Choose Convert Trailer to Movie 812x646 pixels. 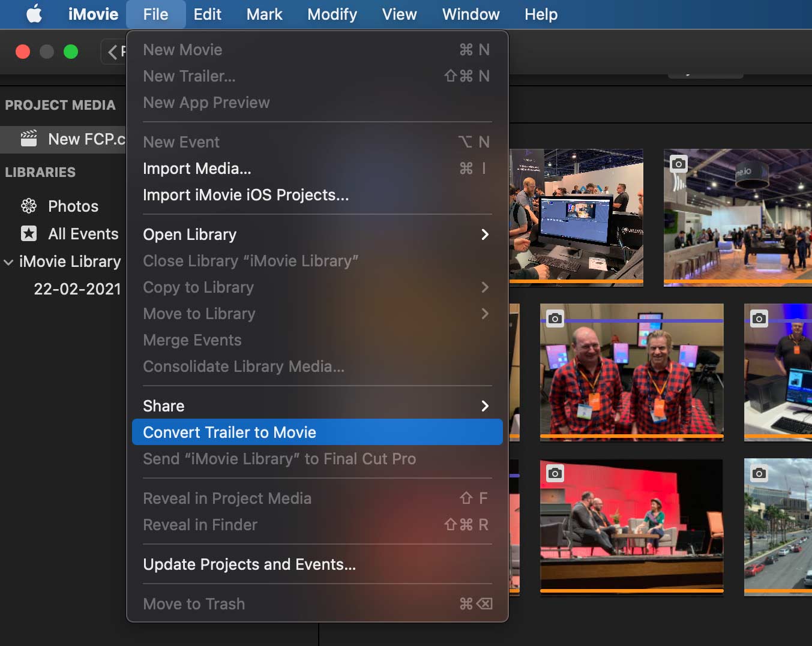point(317,432)
